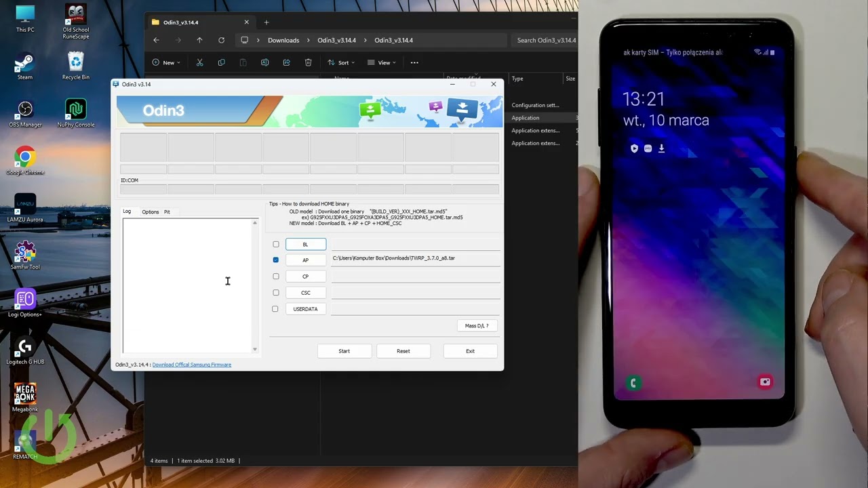Viewport: 868px width, 488px height.
Task: Untick the AP checkbox in Odin
Action: click(275, 260)
